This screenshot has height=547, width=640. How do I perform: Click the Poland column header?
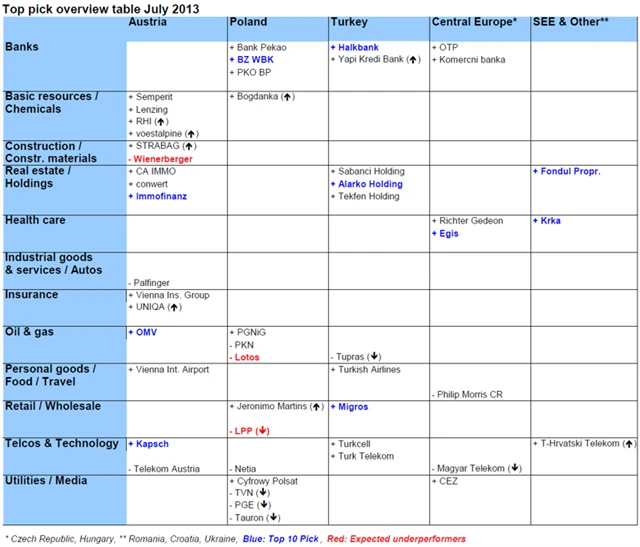click(x=248, y=22)
